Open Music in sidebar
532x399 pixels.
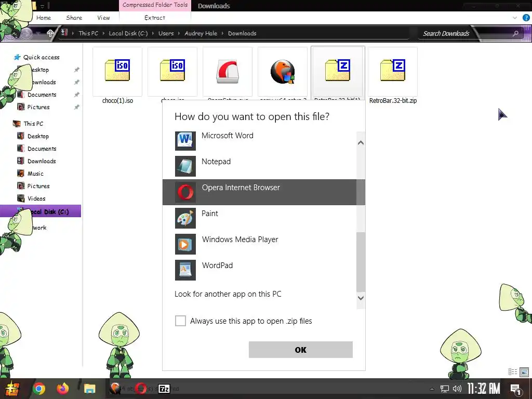coord(35,174)
